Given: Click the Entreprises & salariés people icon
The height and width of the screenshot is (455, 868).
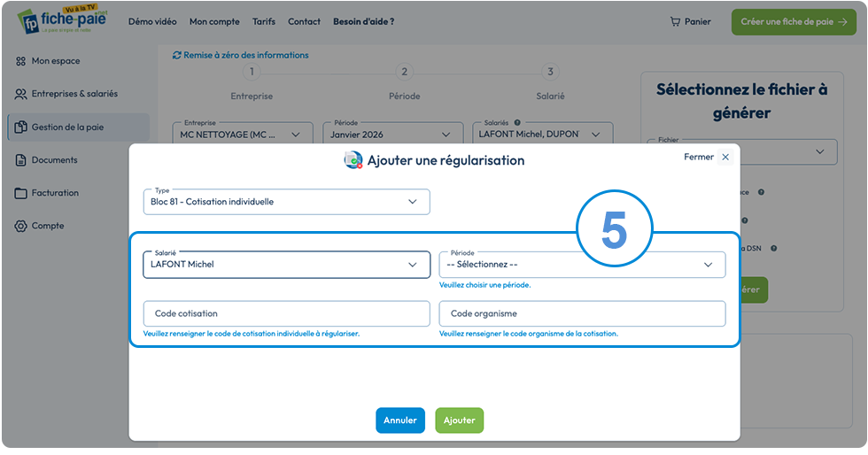Looking at the screenshot, I should coord(20,94).
